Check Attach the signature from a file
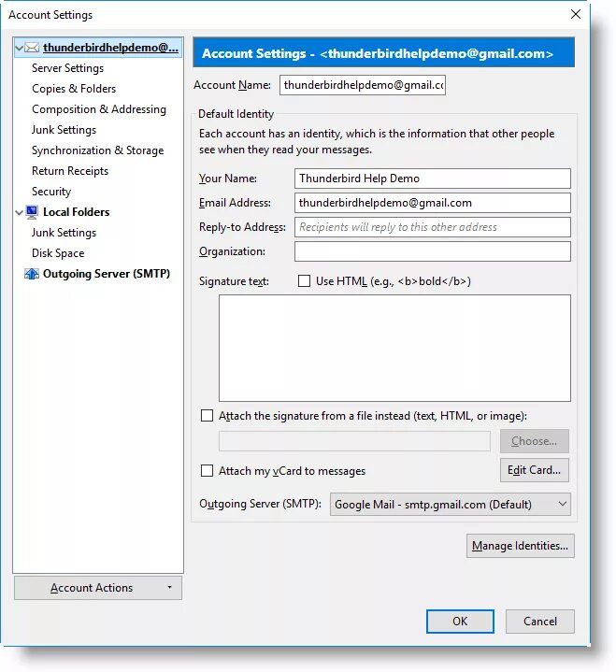Viewport: 616px width, 672px height. point(208,416)
